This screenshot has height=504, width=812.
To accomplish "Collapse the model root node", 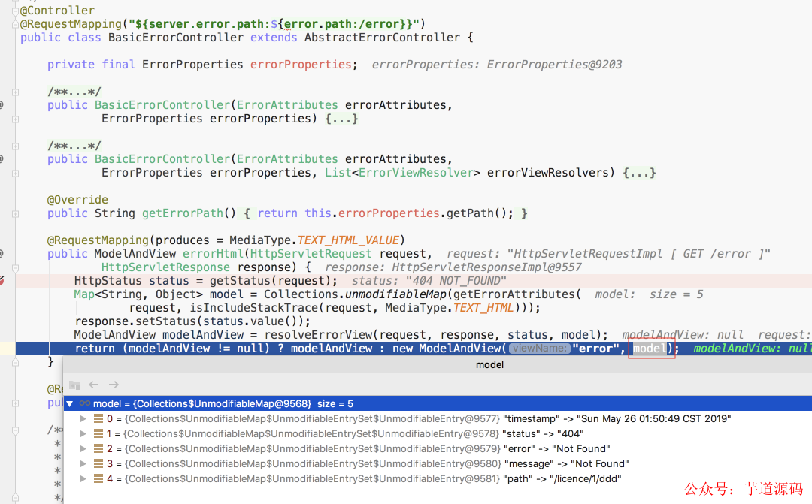I will [70, 403].
